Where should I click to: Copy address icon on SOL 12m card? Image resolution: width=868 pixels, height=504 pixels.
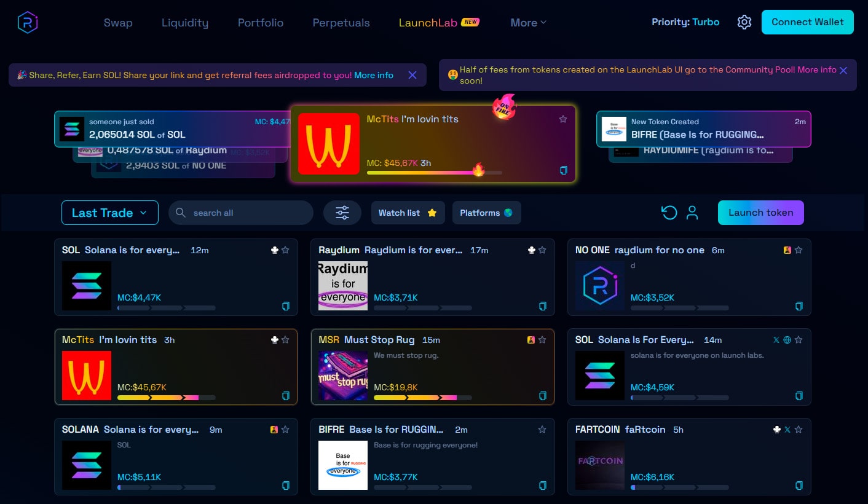coord(285,306)
